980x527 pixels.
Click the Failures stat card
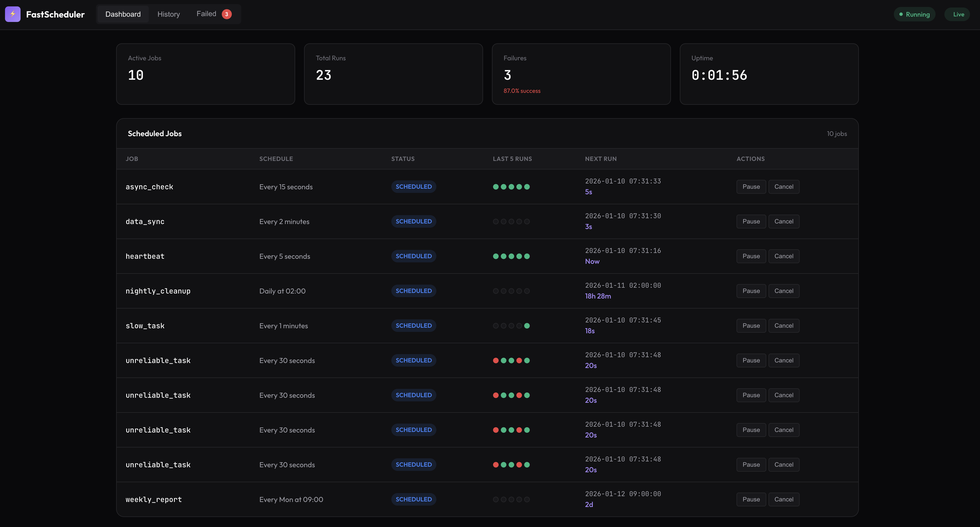[x=581, y=74]
